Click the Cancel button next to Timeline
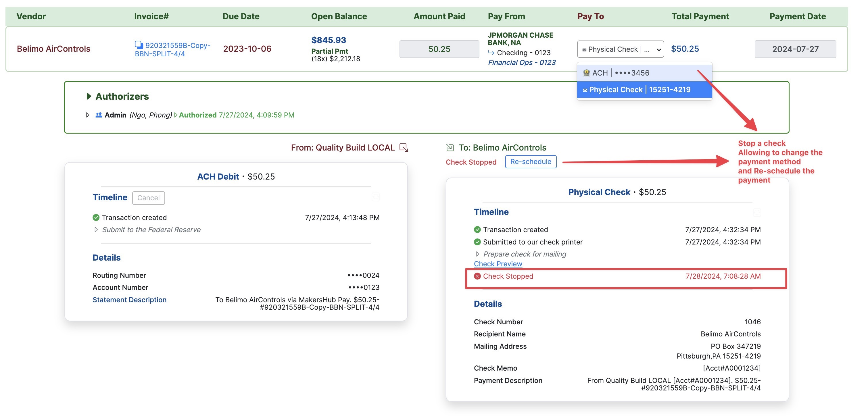The width and height of the screenshot is (868, 416). tap(148, 198)
